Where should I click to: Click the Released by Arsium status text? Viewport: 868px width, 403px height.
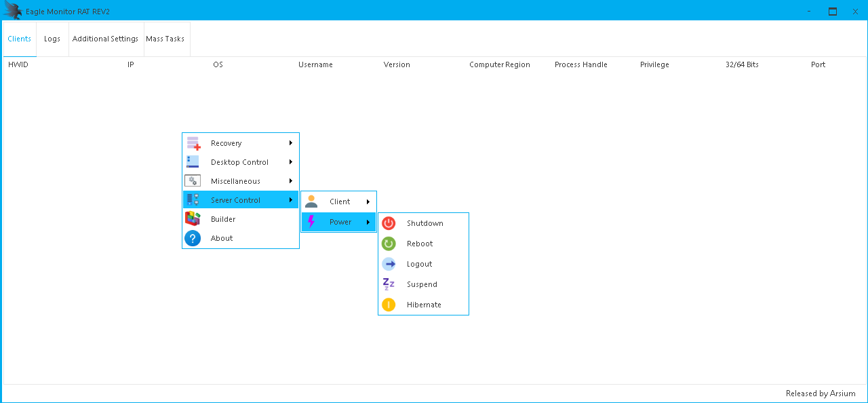[x=820, y=394]
